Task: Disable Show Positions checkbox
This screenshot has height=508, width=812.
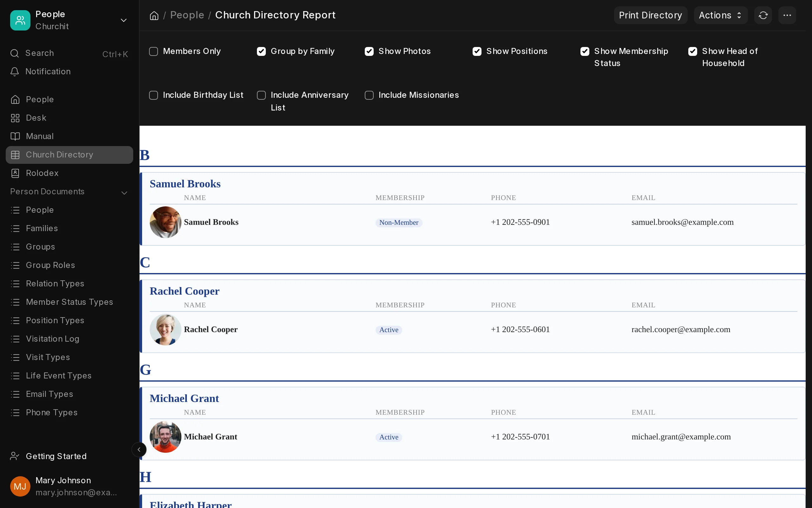Action: tap(477, 51)
